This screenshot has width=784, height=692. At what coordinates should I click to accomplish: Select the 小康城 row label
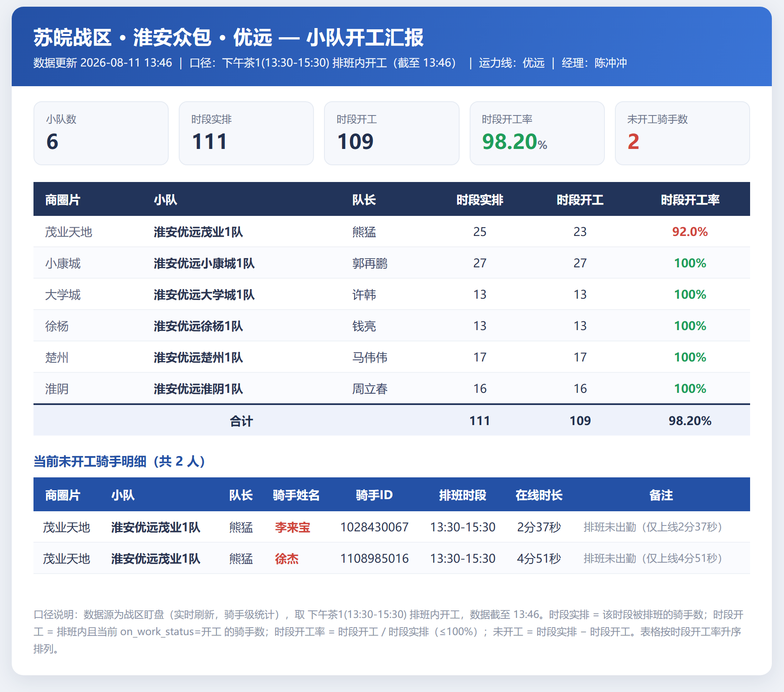coord(63,263)
